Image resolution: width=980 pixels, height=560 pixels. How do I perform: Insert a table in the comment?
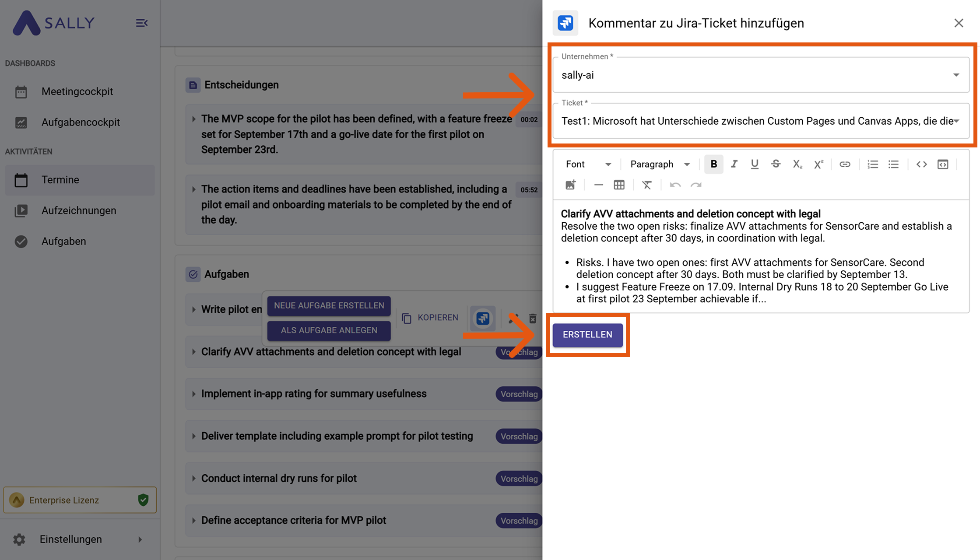pyautogui.click(x=619, y=185)
